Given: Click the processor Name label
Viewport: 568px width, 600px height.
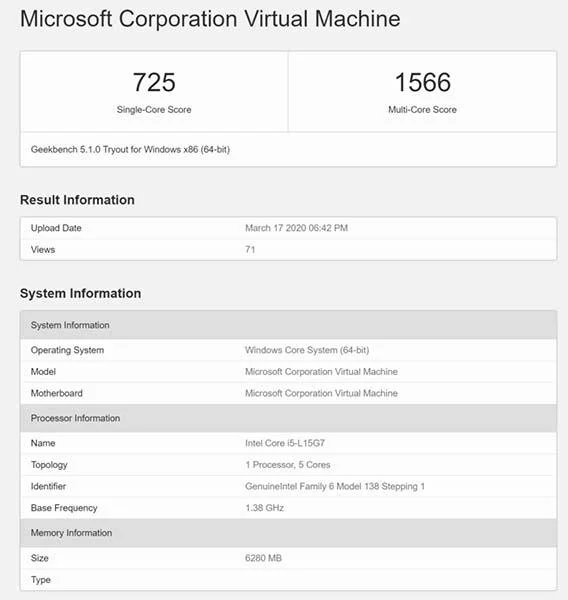Looking at the screenshot, I should click(43, 443).
